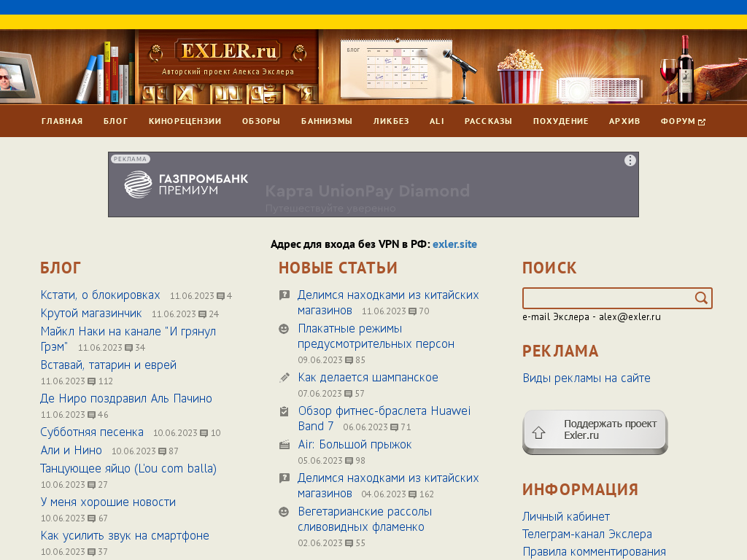Click the popcorn bucket image

click(x=519, y=77)
